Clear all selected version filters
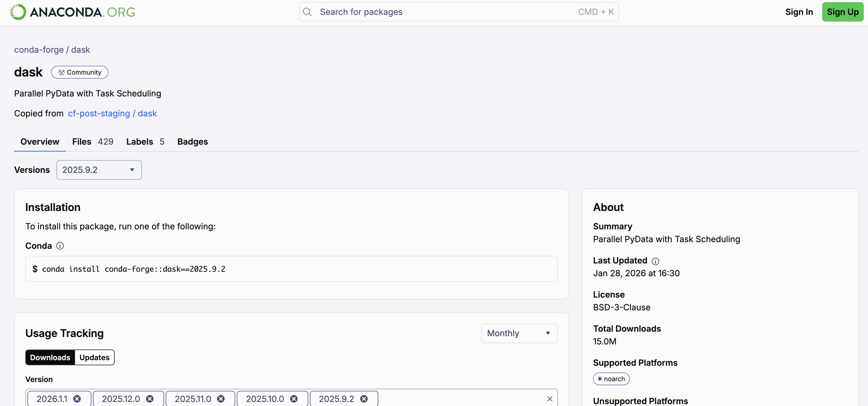The height and width of the screenshot is (406, 868). point(550,399)
